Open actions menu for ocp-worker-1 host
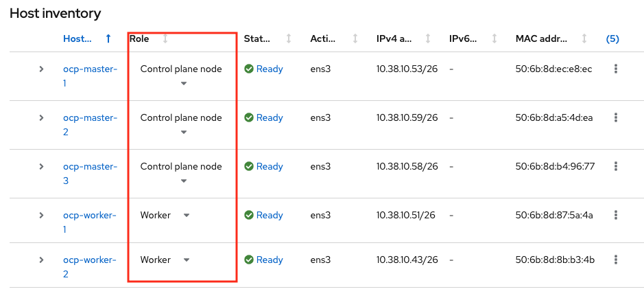Screen dimensions: 644x298 click(616, 215)
